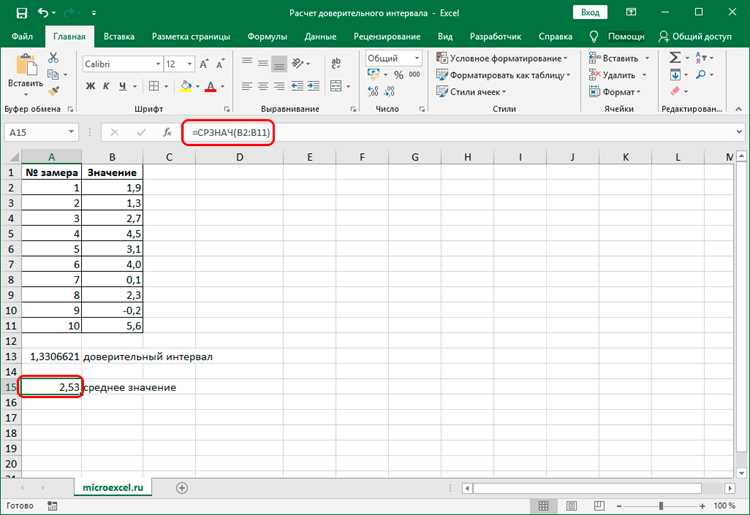The image size is (750, 515).
Task: Expand the Name Box dropdown arrow
Action: tap(71, 132)
